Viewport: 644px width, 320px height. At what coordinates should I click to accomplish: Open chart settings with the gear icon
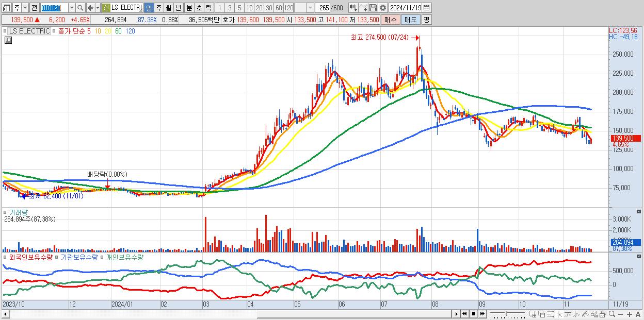[383, 8]
